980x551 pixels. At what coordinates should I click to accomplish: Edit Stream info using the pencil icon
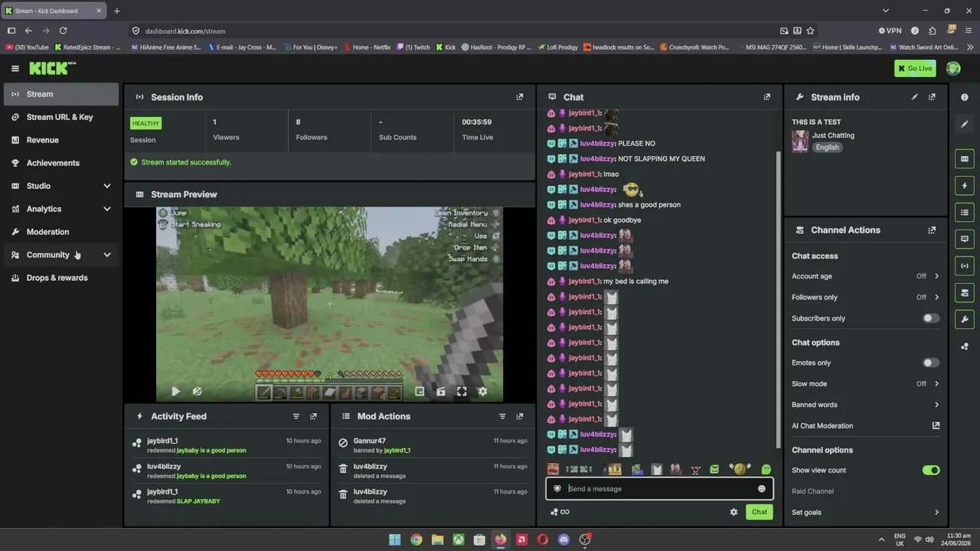point(914,97)
